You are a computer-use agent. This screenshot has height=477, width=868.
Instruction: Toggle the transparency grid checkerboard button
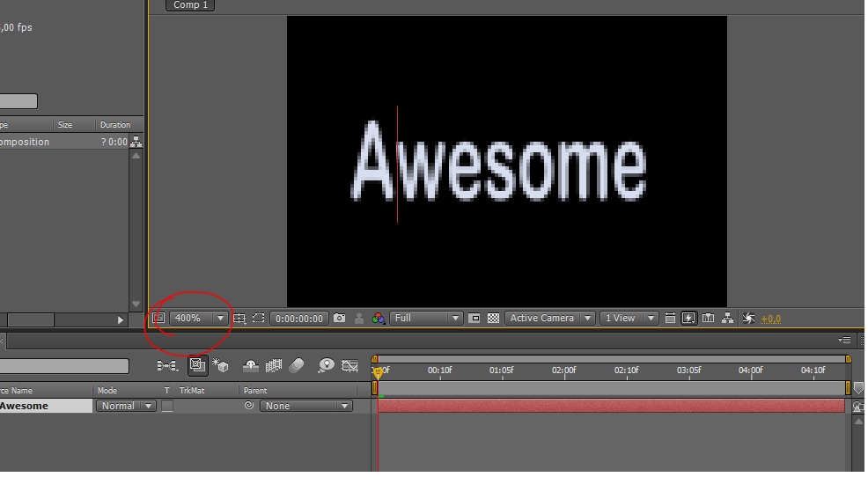[x=494, y=319]
